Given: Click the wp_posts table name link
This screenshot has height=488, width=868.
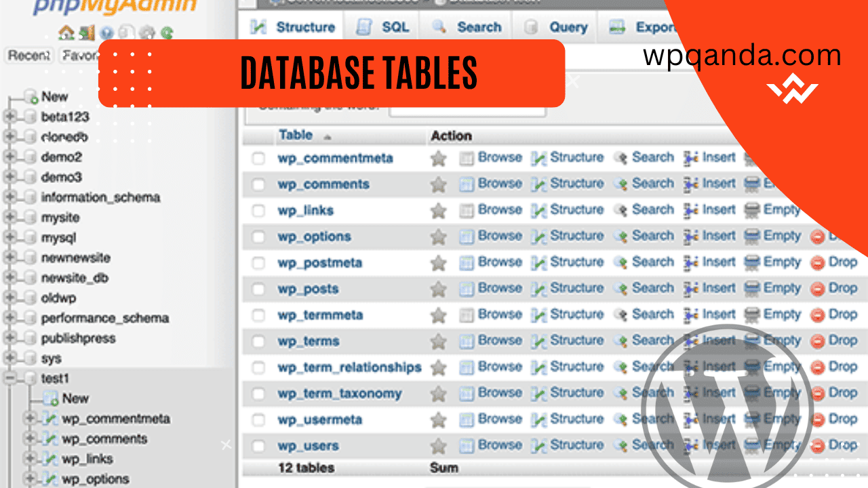Looking at the screenshot, I should (307, 288).
